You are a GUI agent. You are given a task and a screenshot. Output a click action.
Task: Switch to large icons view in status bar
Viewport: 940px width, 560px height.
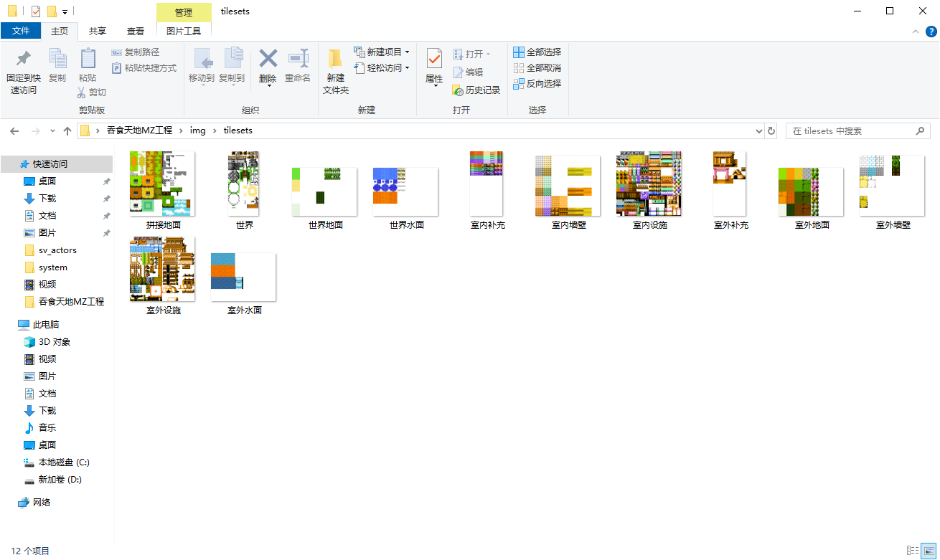click(x=929, y=551)
